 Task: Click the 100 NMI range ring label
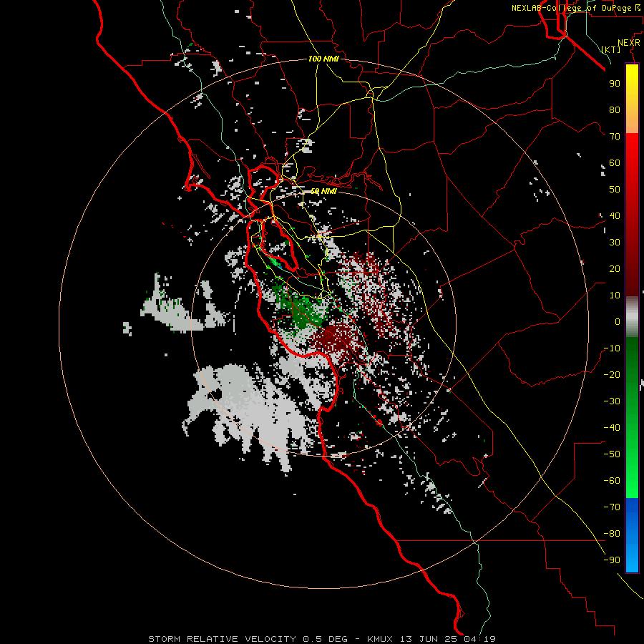[323, 59]
